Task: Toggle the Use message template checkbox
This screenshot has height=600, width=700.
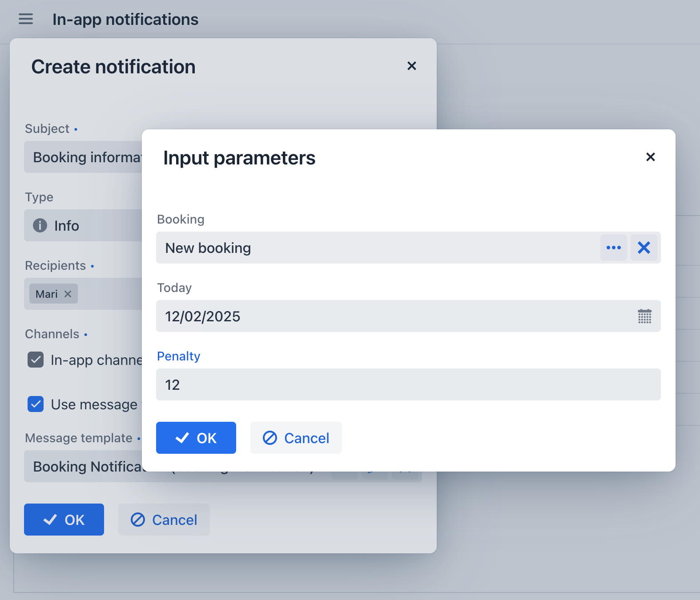Action: pos(36,404)
